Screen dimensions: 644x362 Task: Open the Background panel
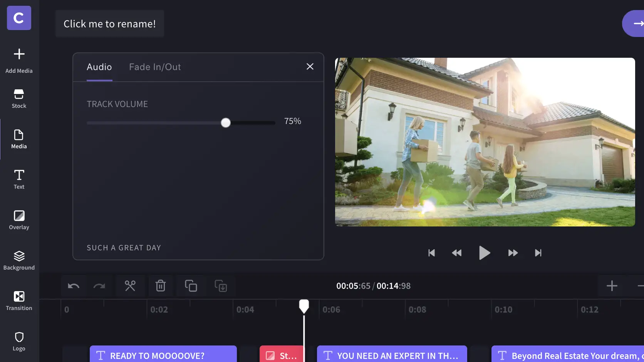pos(19,260)
